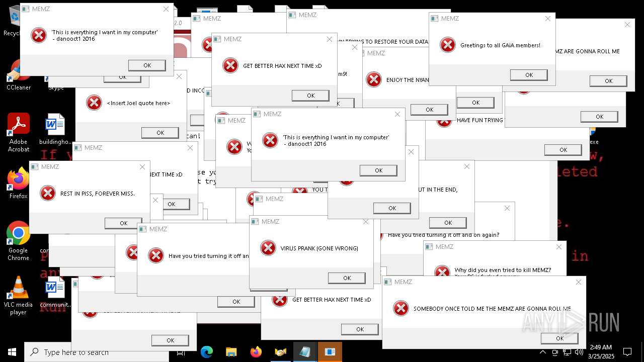This screenshot has width=644, height=362.
Task: Confirm OK on 'VIRUS PRANK (GONE WRONG)' dialog
Action: [x=347, y=278]
